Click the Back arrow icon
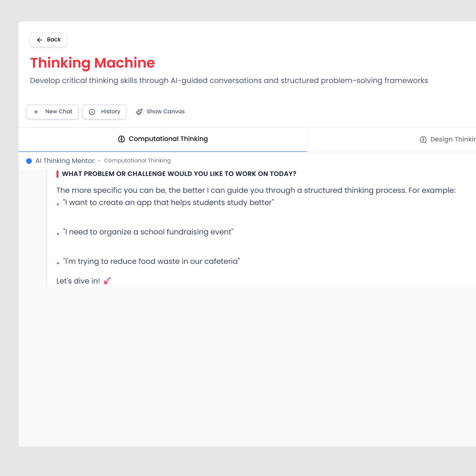This screenshot has height=476, width=476. pyautogui.click(x=39, y=40)
